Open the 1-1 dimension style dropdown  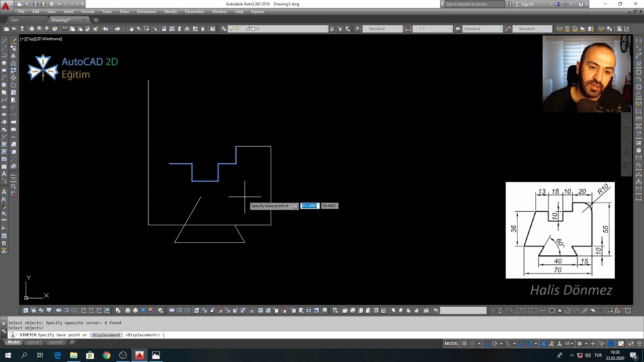(433, 29)
